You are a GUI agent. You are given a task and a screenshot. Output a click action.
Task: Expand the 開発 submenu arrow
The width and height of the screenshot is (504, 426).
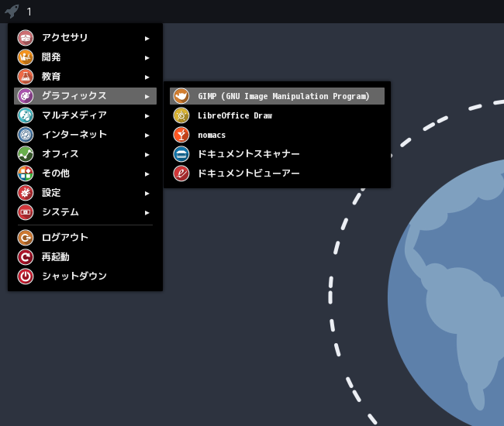click(147, 58)
